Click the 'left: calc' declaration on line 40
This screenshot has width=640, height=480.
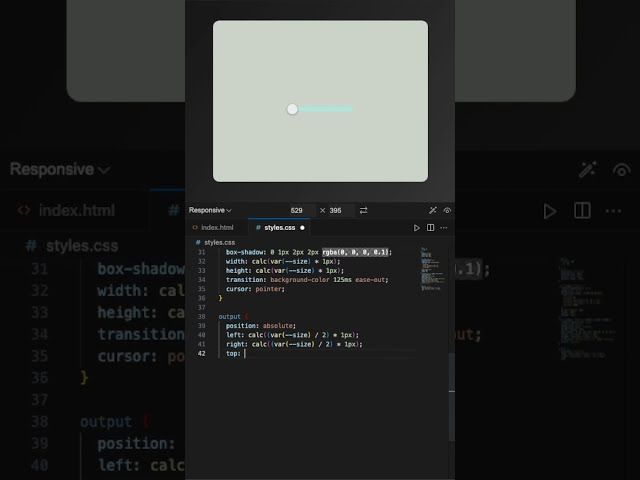(292, 335)
